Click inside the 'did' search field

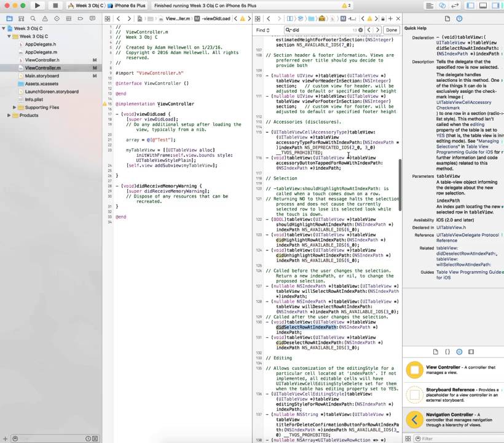pos(324,30)
